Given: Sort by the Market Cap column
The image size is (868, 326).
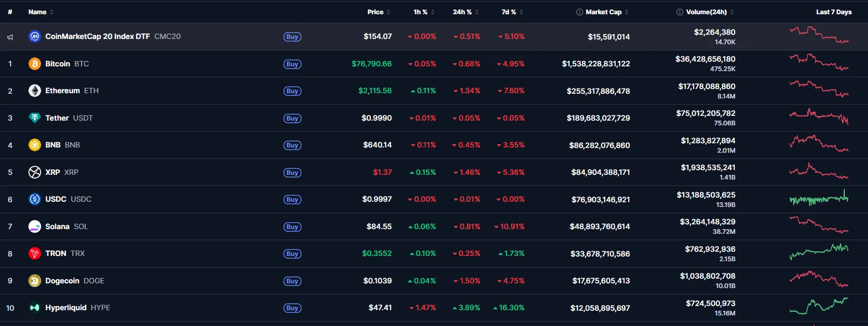Looking at the screenshot, I should pyautogui.click(x=607, y=12).
